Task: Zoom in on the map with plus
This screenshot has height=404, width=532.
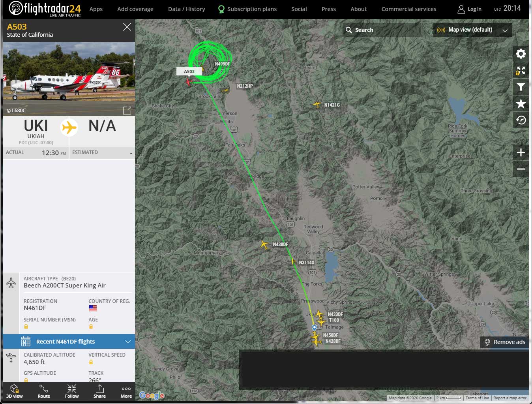Action: (521, 153)
